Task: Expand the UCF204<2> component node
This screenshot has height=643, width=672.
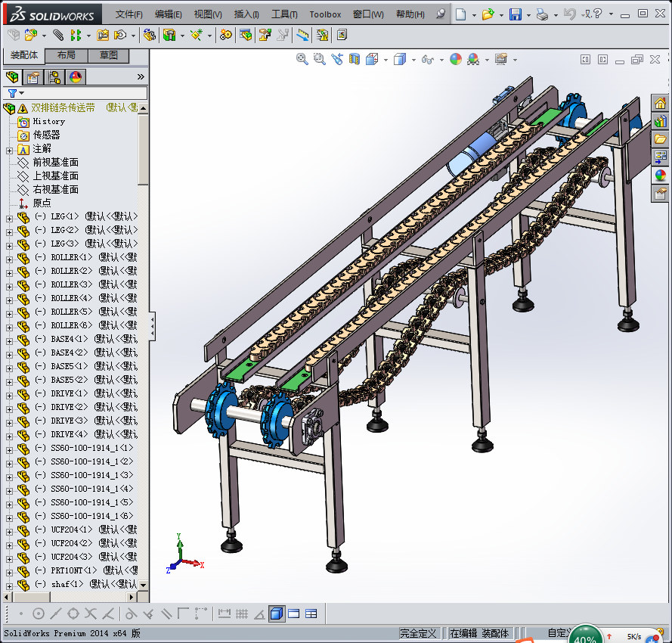Action: coord(9,545)
